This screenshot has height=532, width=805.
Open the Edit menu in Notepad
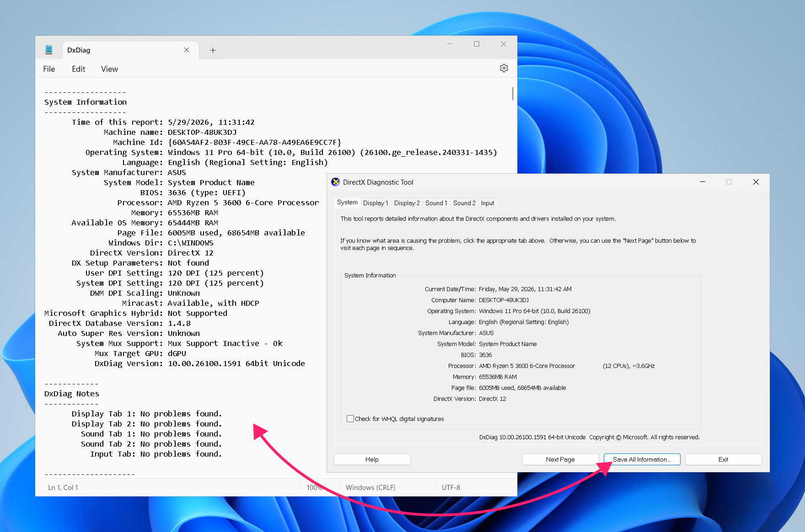[x=78, y=69]
